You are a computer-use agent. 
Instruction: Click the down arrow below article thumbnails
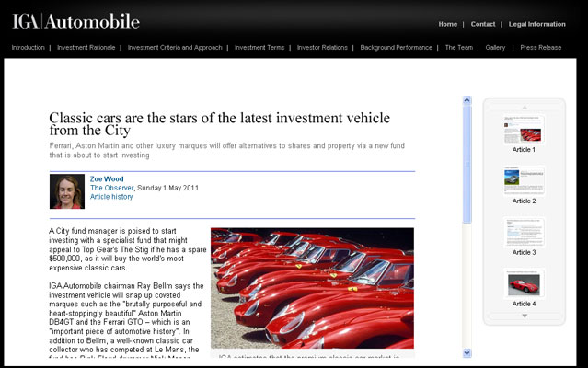tap(525, 316)
